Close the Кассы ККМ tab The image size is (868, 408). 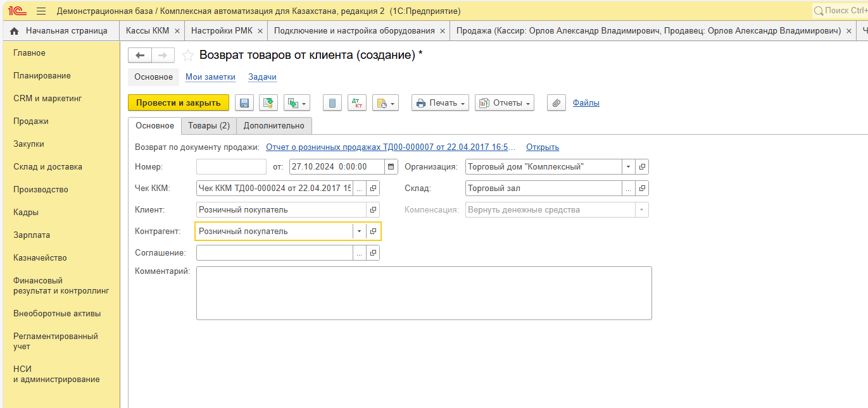[x=177, y=31]
